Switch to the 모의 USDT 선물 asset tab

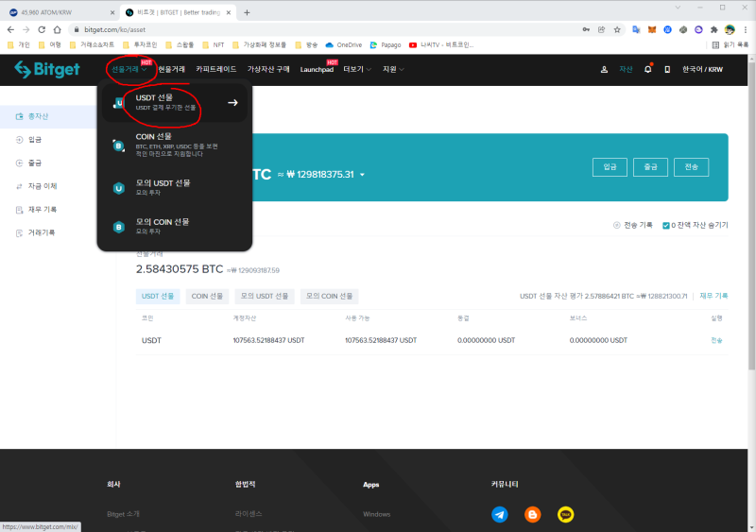pos(265,296)
